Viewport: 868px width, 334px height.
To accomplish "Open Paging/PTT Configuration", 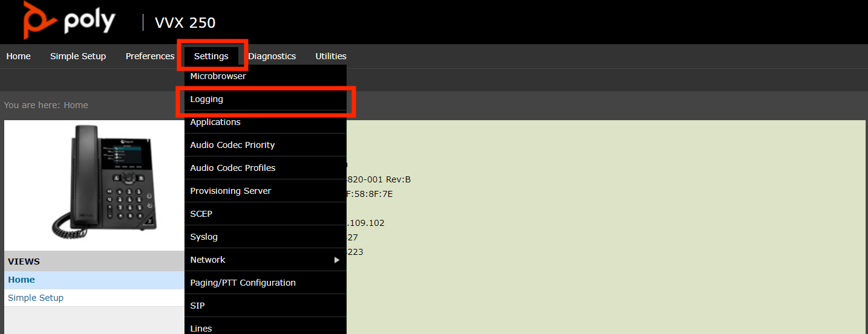I will pos(266,283).
